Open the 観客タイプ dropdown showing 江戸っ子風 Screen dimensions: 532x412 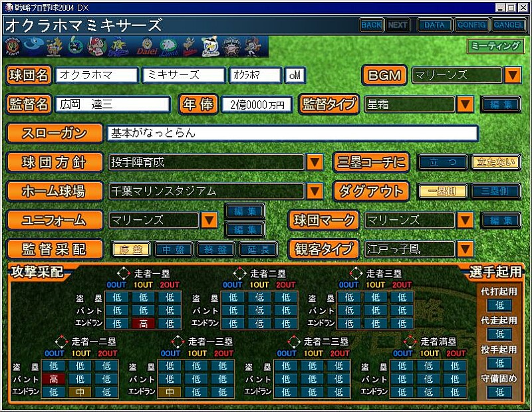pyautogui.click(x=465, y=250)
